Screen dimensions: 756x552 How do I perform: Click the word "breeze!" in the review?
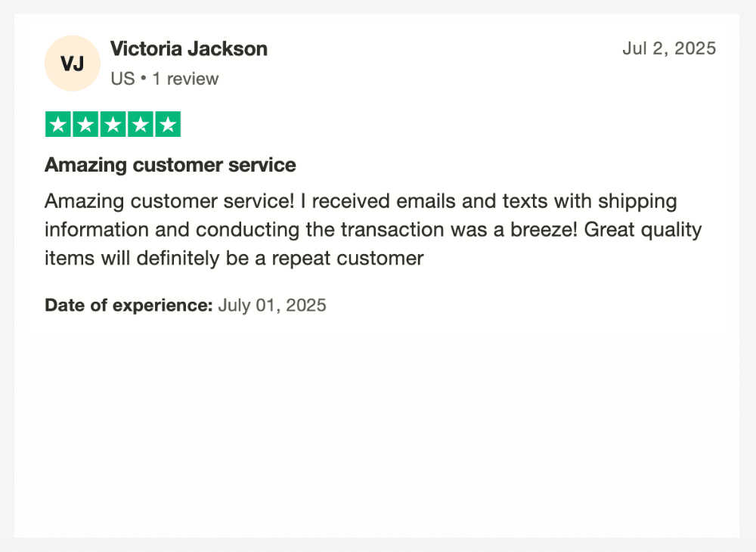pos(544,229)
